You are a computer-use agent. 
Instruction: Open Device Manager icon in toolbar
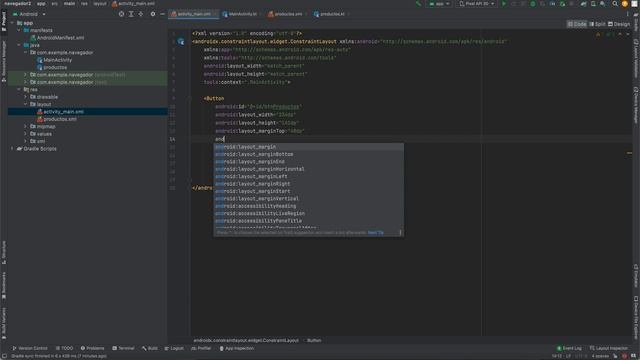click(x=593, y=4)
